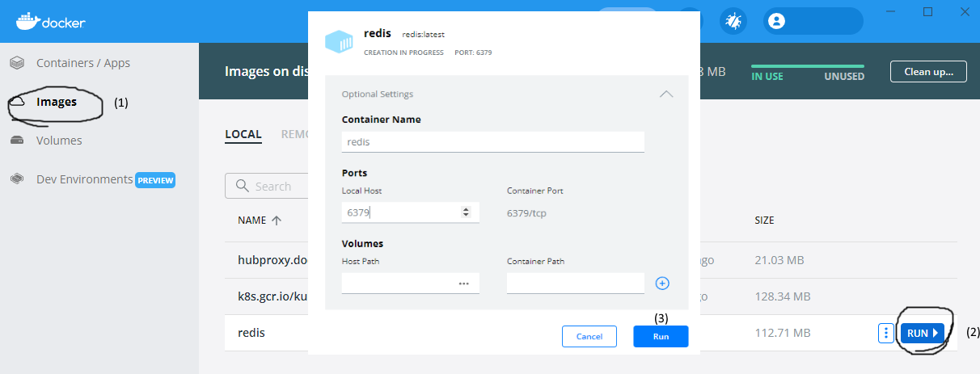Viewport: 980px width, 374px height.
Task: Switch to the LOCAL tab
Action: tap(243, 134)
